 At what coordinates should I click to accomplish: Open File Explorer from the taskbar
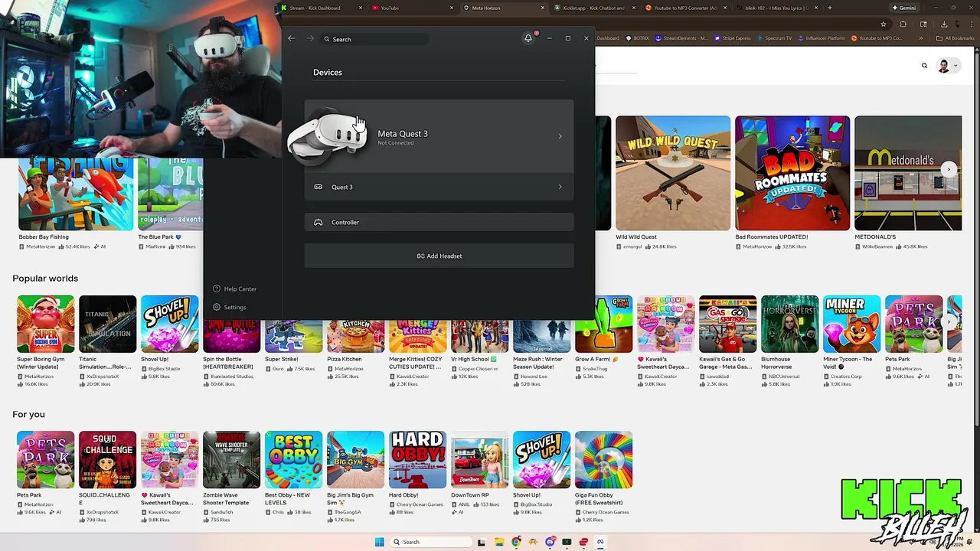499,542
